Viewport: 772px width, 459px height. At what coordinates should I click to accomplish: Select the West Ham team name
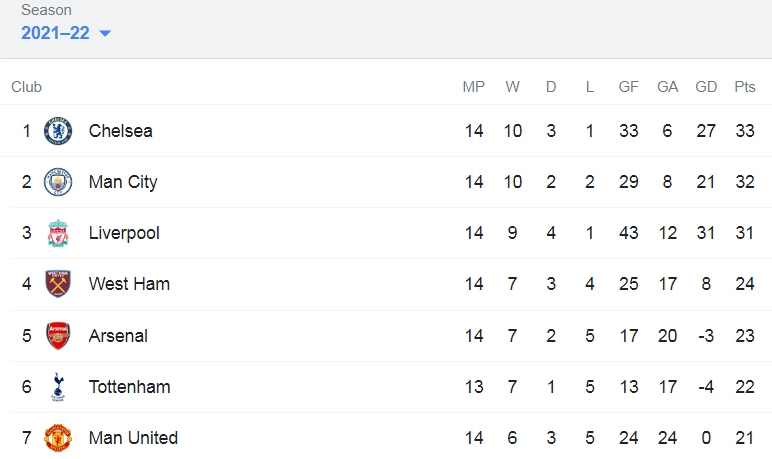pyautogui.click(x=129, y=284)
